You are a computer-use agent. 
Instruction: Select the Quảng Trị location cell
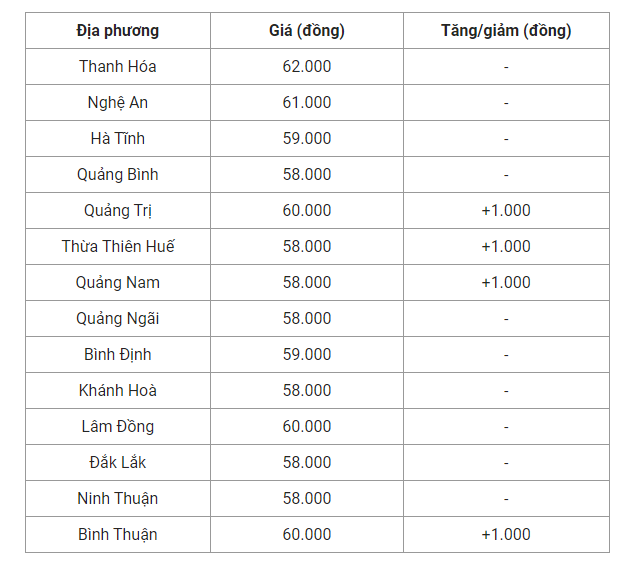coord(117,211)
